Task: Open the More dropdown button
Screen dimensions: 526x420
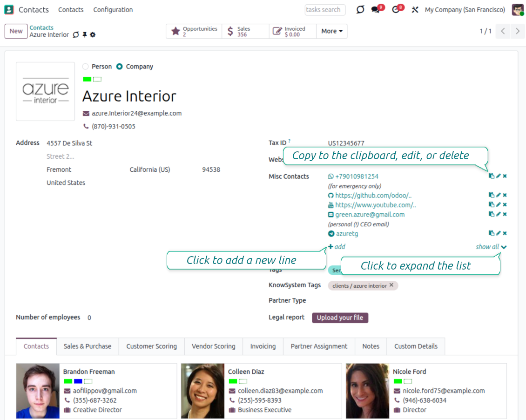Action: click(331, 31)
